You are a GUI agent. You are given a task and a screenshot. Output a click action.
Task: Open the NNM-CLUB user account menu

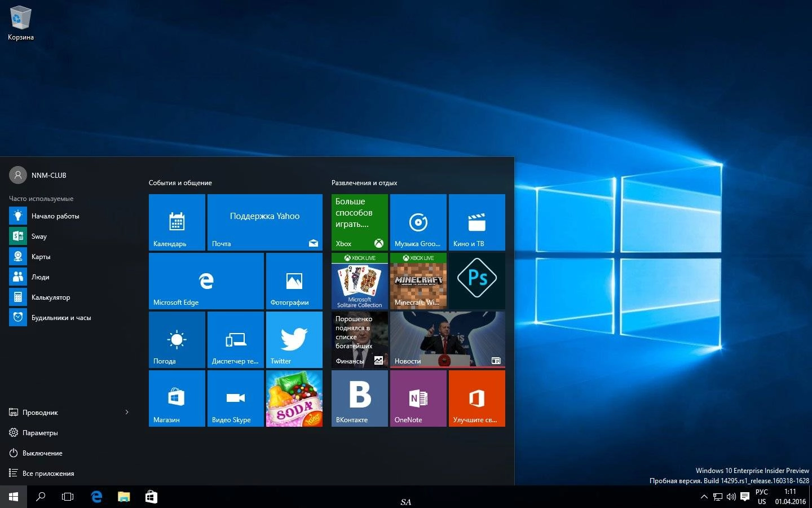(38, 176)
